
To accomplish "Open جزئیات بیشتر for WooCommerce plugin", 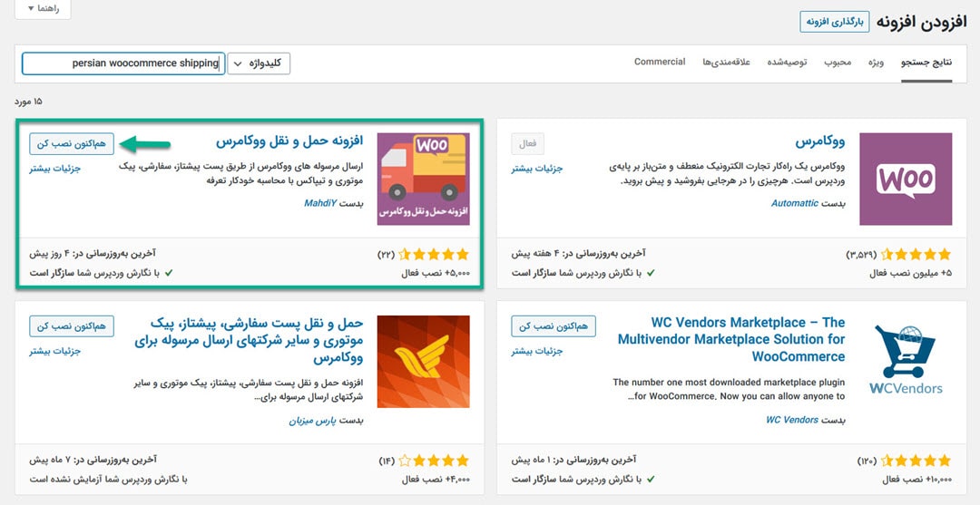I will [x=537, y=169].
